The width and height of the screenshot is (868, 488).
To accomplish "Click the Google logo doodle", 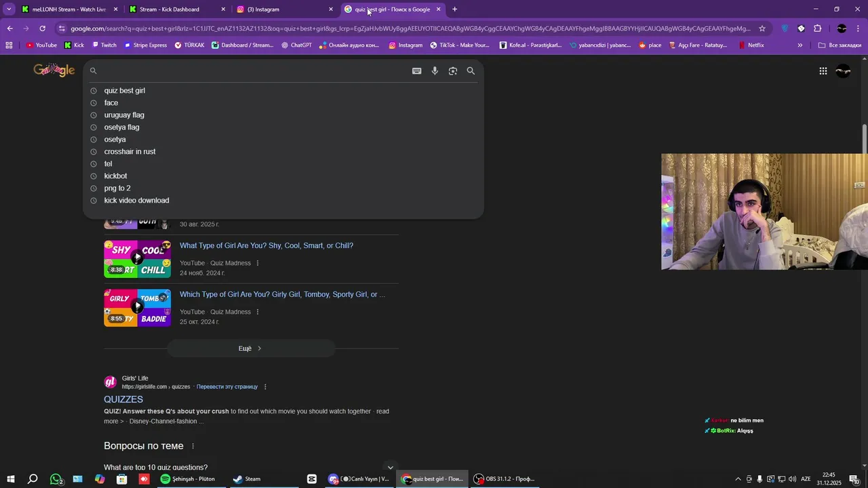I will pyautogui.click(x=54, y=70).
